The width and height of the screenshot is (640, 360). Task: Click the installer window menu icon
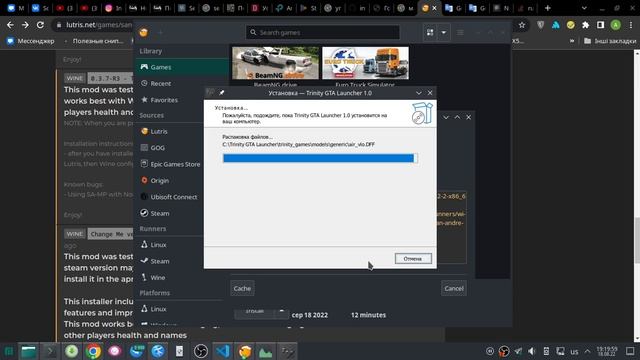tap(210, 93)
